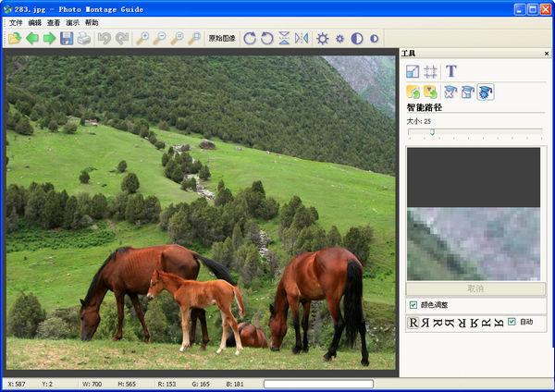The height and width of the screenshot is (392, 555).
Task: Rotate image counterclockwise
Action: pyautogui.click(x=267, y=38)
